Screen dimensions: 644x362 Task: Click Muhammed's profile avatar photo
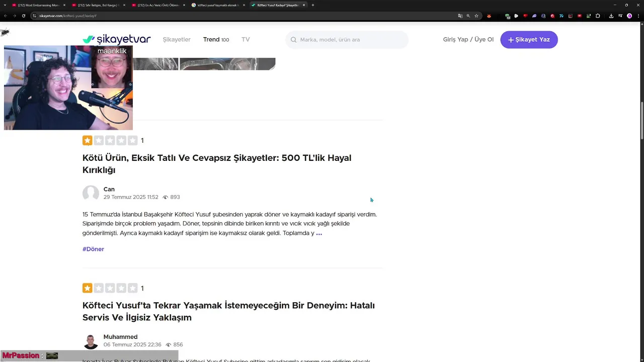91,341
